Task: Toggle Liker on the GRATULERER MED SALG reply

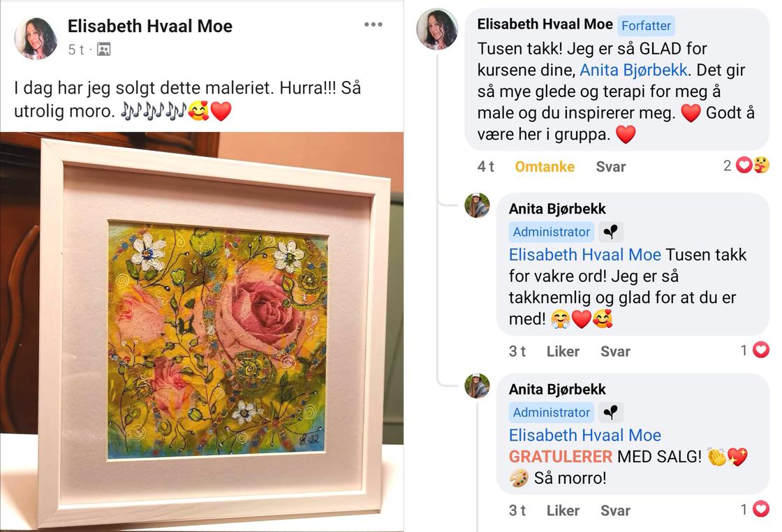Action: 563,510
